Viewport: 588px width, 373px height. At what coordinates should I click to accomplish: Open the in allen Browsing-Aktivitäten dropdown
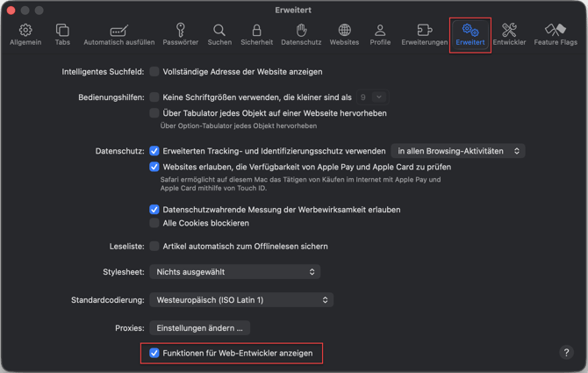[x=458, y=151]
